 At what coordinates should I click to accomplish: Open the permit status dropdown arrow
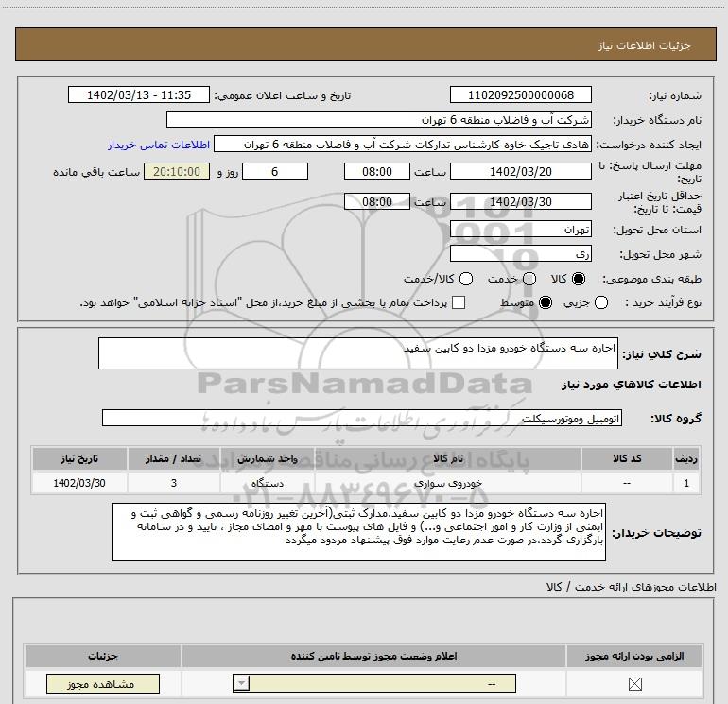[241, 683]
